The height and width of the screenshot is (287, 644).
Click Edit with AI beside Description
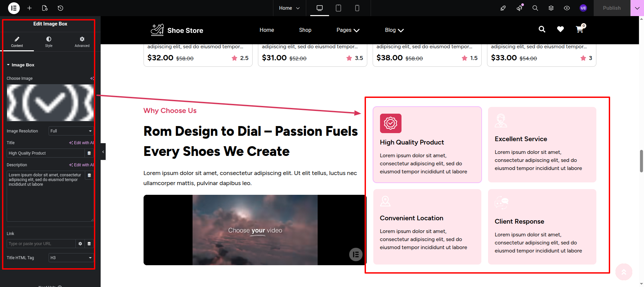point(82,165)
